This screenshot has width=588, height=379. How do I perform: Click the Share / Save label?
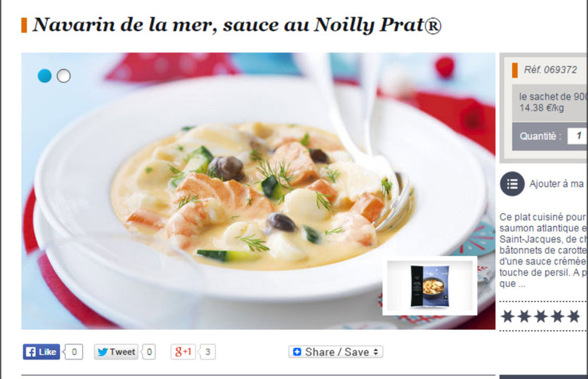337,352
